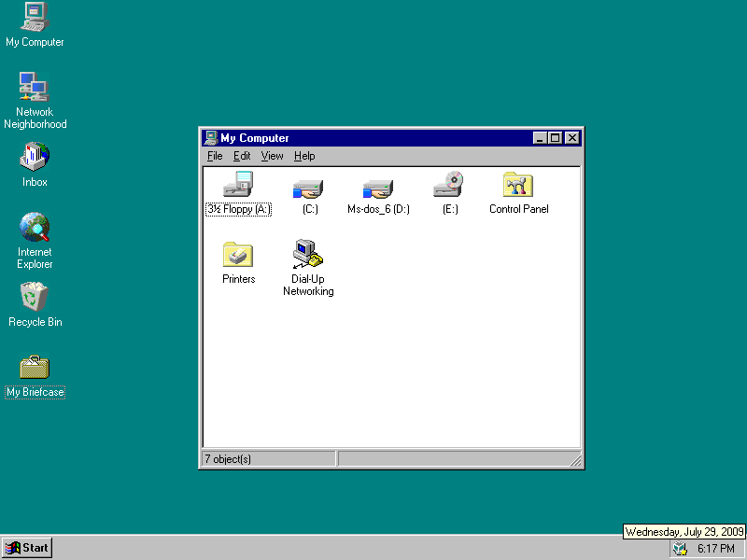The image size is (747, 560).
Task: Select the Dial-Up Networking icon
Action: click(308, 254)
